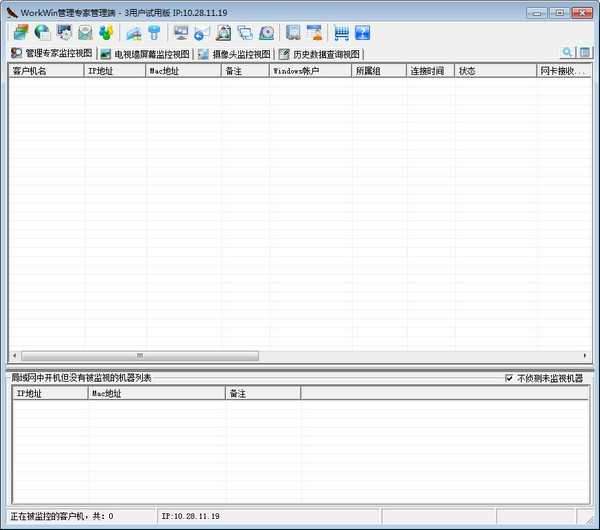Click the 连接时间 column header
600x530 pixels.
(430, 71)
